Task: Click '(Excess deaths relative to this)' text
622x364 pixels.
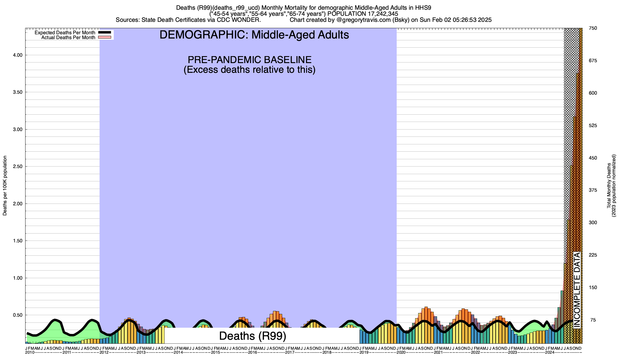Action: (250, 70)
